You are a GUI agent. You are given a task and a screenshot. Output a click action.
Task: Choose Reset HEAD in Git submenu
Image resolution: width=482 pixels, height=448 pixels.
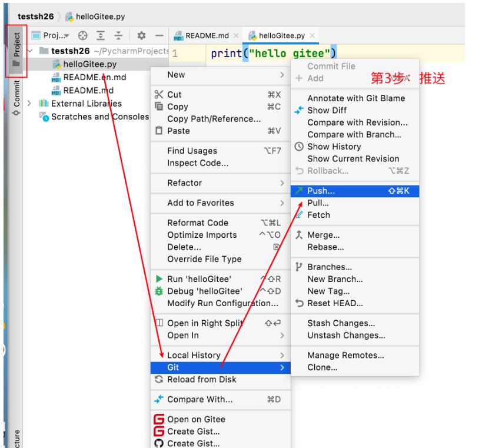pos(355,303)
